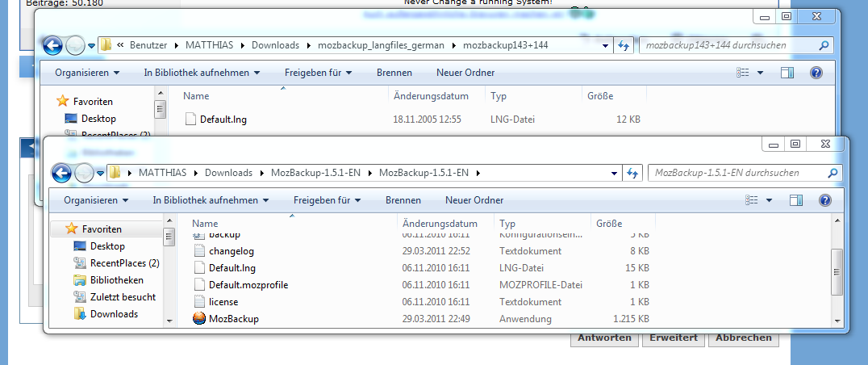Open view options dropdown arrow in mozbackup143+144 window
The height and width of the screenshot is (365, 868).
click(760, 73)
